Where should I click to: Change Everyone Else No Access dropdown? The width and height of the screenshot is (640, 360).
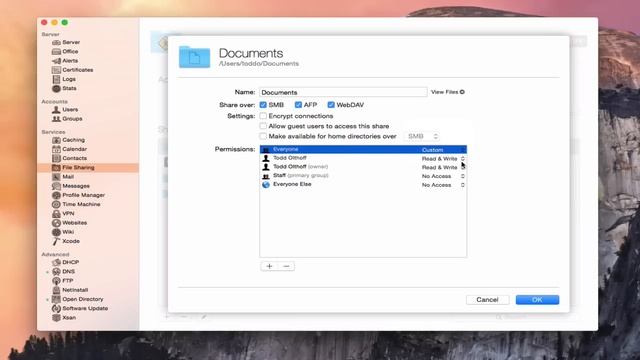point(443,185)
